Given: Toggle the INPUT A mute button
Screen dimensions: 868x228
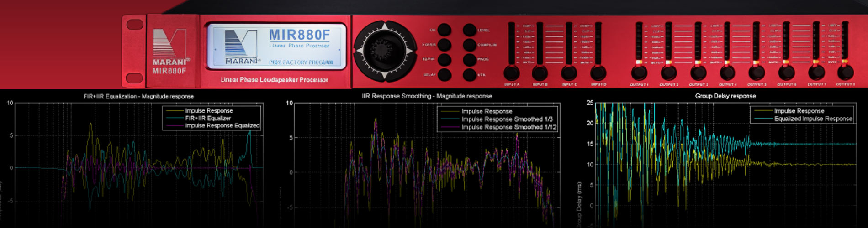Looking at the screenshot, I should coord(512,73).
